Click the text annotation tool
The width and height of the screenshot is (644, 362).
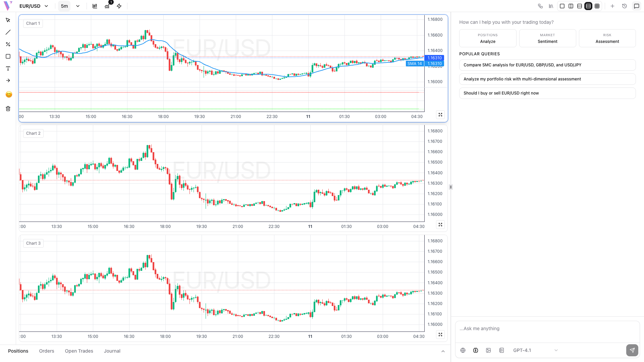8,68
